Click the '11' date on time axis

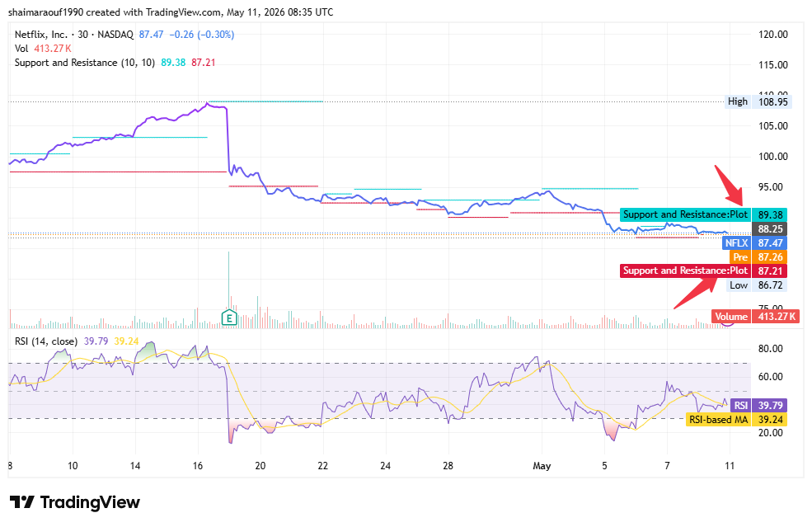coord(730,466)
